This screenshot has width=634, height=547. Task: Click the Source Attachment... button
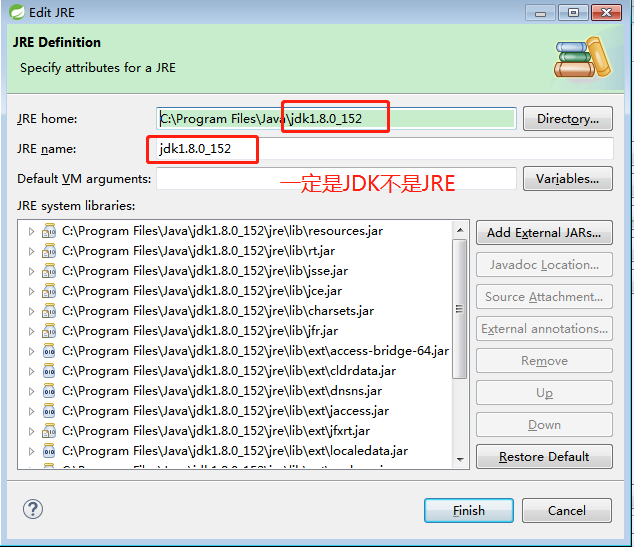point(544,297)
